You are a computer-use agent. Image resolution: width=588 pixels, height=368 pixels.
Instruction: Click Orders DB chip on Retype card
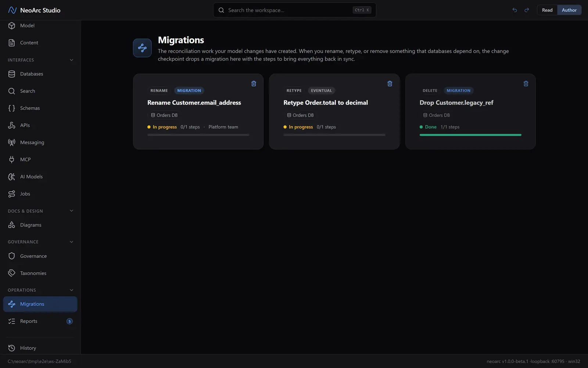(x=300, y=115)
